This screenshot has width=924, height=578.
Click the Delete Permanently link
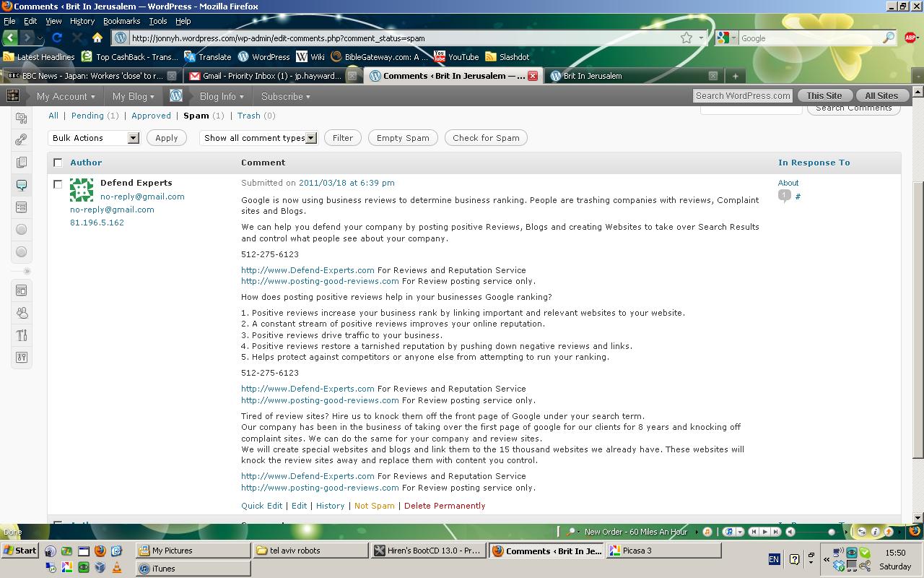[445, 506]
